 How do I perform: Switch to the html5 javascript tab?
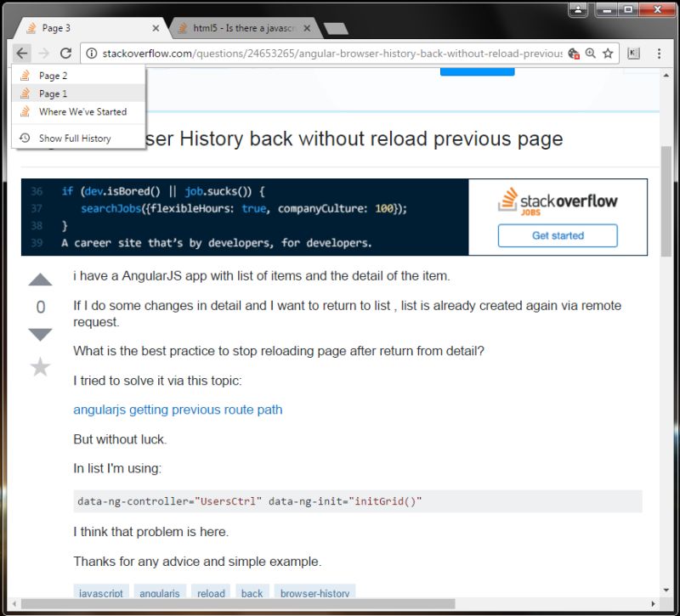tap(241, 26)
